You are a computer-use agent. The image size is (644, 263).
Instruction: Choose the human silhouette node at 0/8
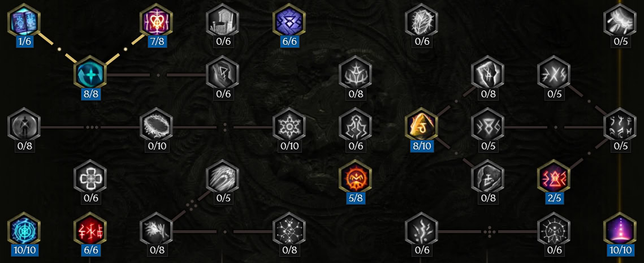(x=24, y=124)
